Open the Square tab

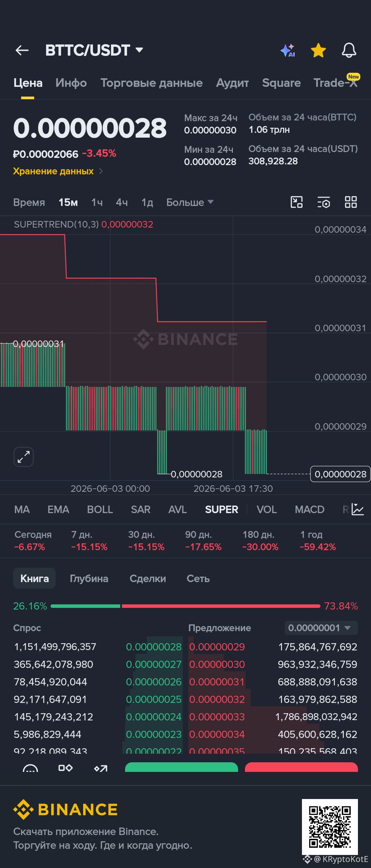pos(281,83)
